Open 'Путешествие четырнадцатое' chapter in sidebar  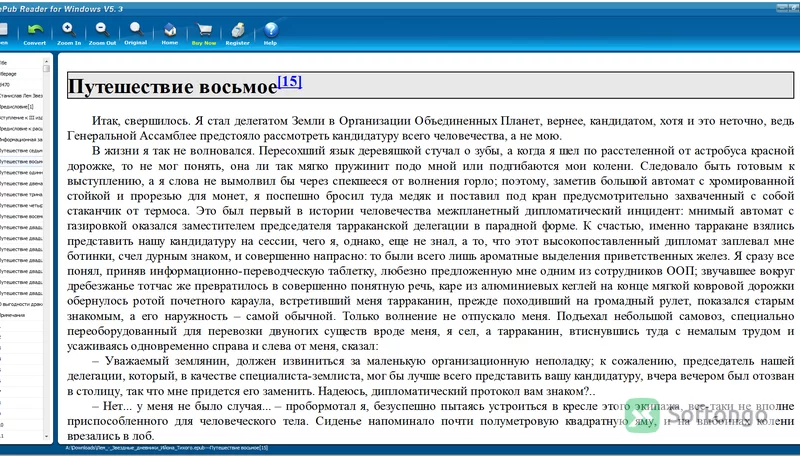click(x=21, y=206)
